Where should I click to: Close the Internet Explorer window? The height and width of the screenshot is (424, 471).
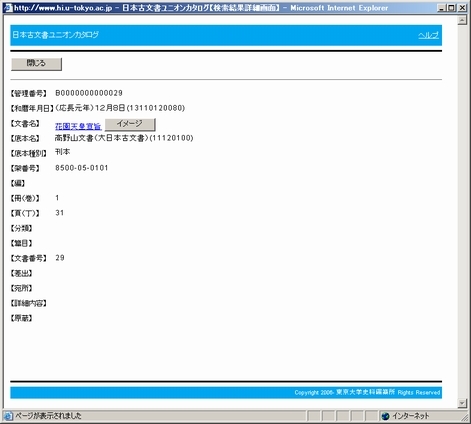(462, 8)
